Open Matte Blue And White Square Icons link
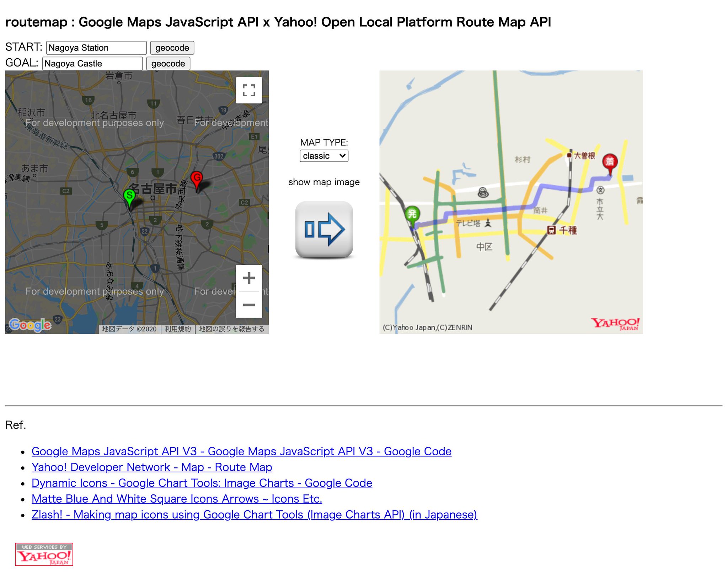 point(177,499)
